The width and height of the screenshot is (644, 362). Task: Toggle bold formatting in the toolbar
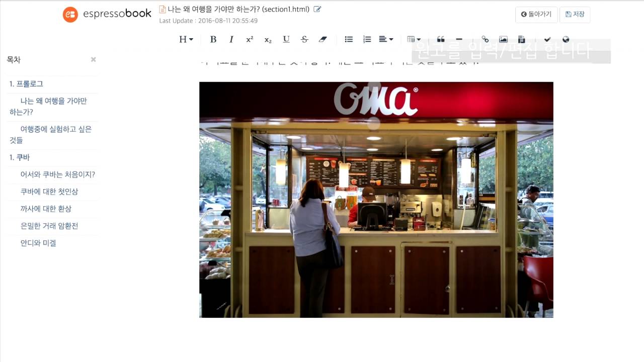213,39
